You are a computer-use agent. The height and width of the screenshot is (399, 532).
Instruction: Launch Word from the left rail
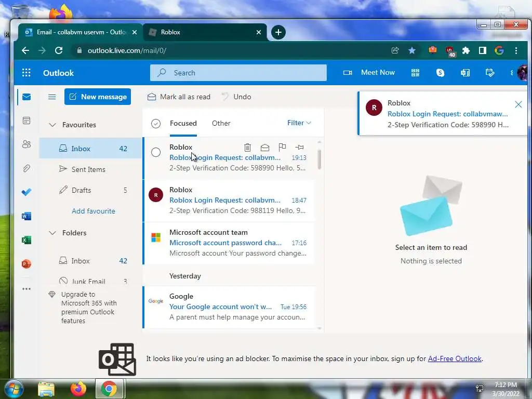(26, 216)
